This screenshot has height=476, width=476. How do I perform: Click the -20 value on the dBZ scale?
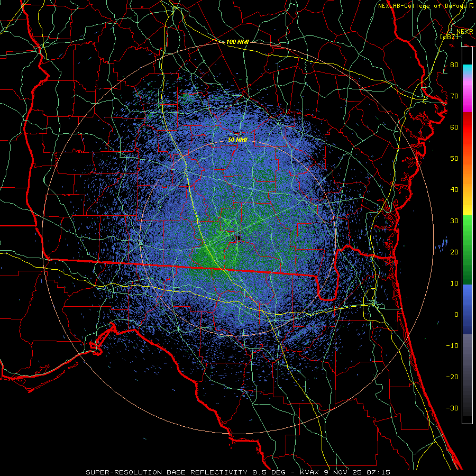[452, 377]
